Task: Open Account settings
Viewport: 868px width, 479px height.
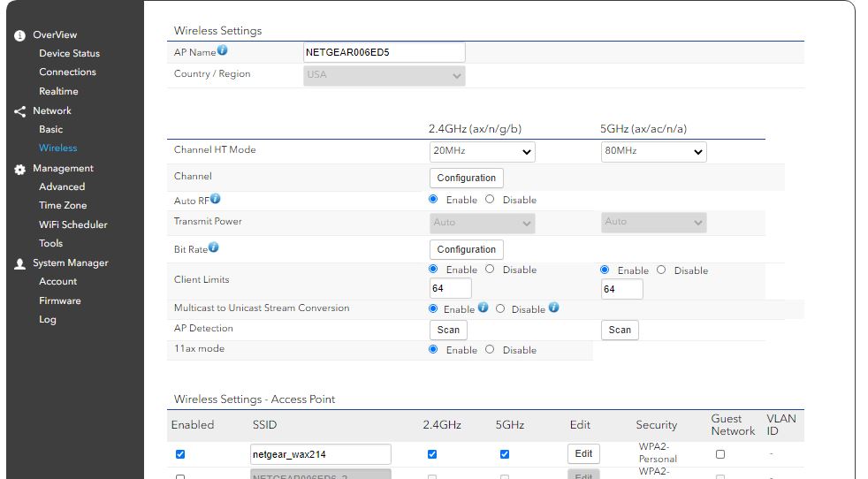Action: (58, 281)
